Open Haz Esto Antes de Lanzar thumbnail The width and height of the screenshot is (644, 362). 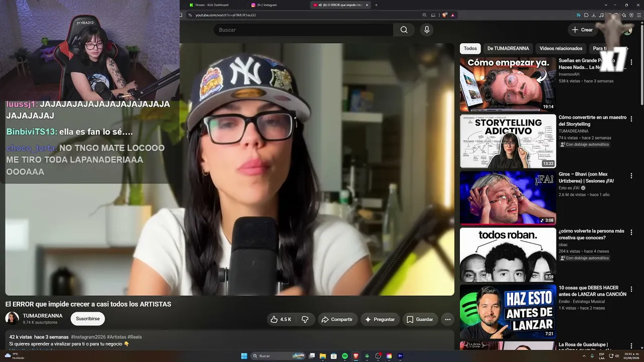508,311
